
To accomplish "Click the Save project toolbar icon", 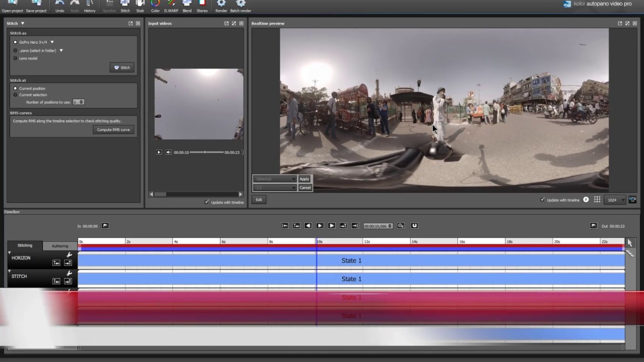I will click(36, 6).
